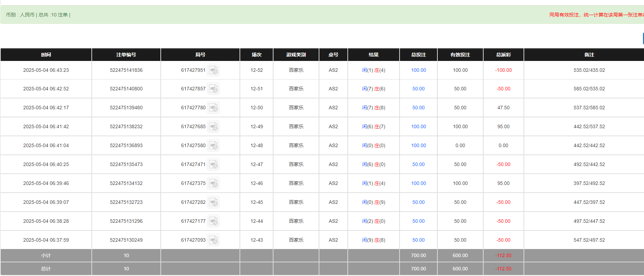This screenshot has width=644, height=276.
Task: Click the 总派彩 column header
Action: (x=503, y=55)
